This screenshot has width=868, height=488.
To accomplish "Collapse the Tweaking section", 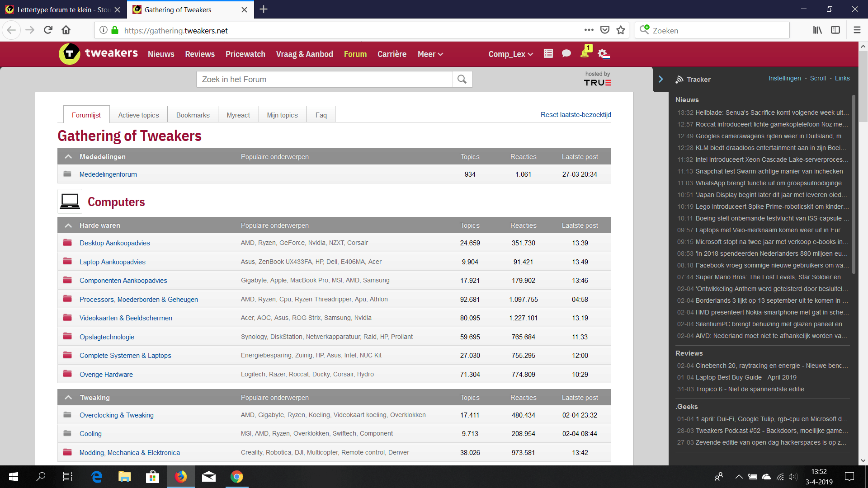I will [x=68, y=398].
